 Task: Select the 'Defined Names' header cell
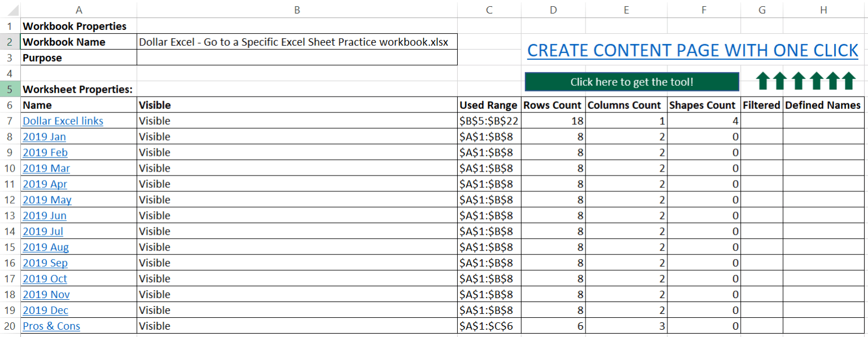click(823, 105)
